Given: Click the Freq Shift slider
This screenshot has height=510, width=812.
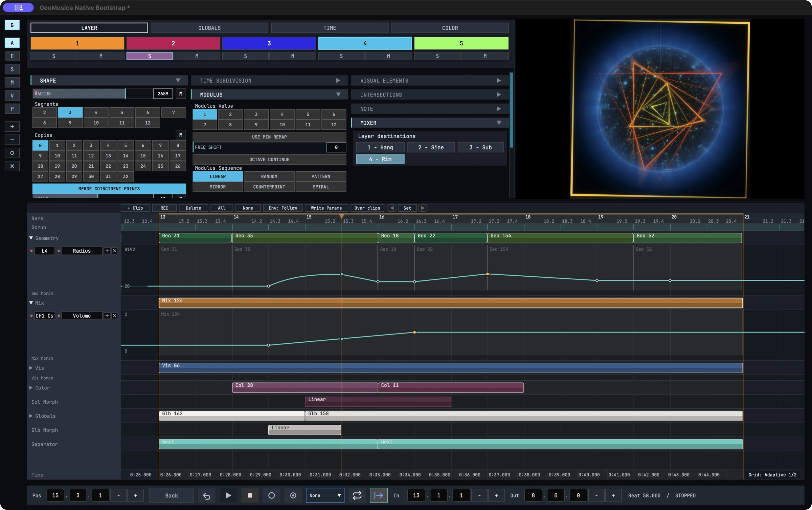Looking at the screenshot, I should [x=260, y=147].
